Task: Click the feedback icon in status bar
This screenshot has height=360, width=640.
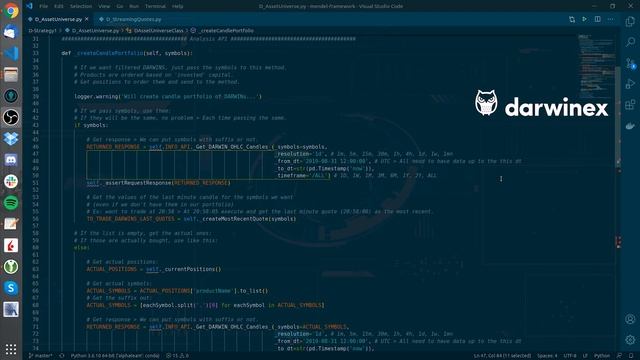Action: pos(620,356)
